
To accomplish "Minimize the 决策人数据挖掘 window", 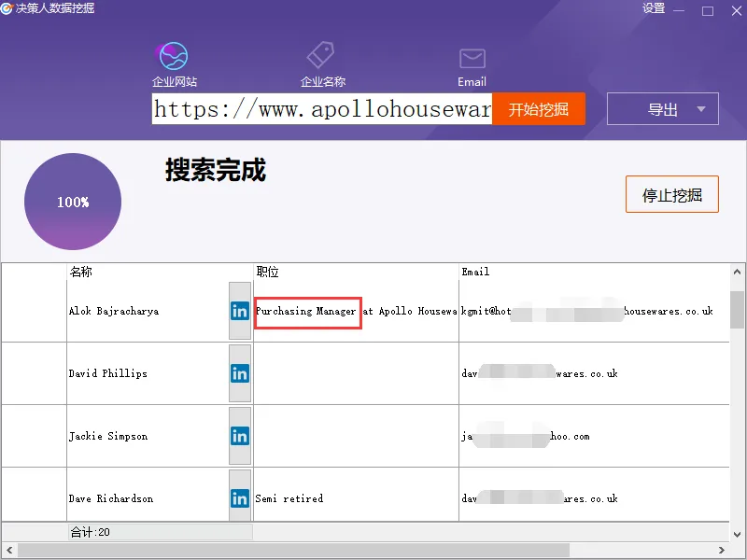I will click(679, 10).
